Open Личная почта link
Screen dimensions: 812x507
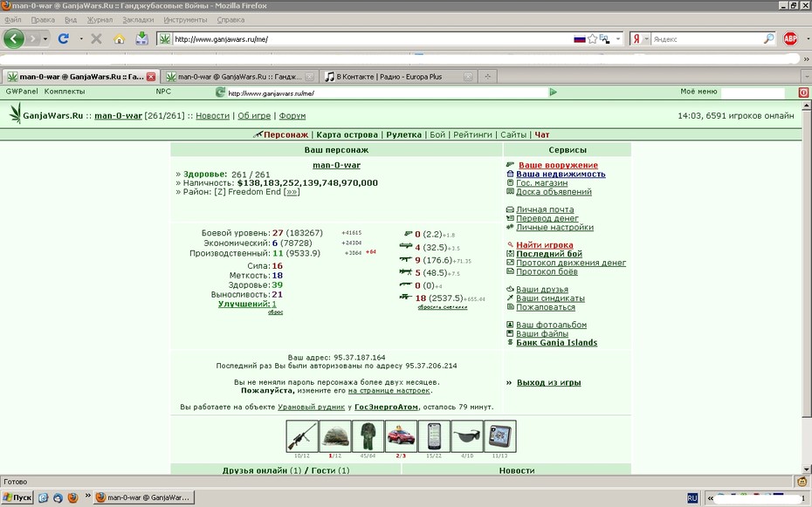(545, 209)
